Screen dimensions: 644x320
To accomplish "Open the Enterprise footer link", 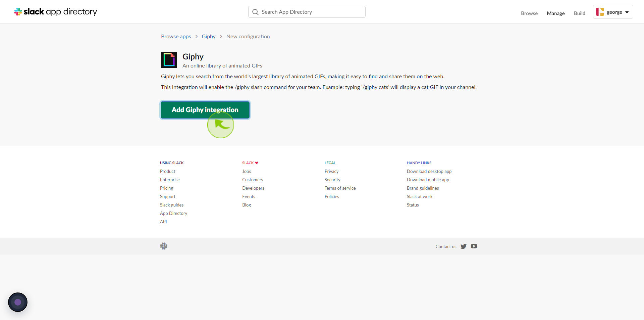I will point(170,180).
